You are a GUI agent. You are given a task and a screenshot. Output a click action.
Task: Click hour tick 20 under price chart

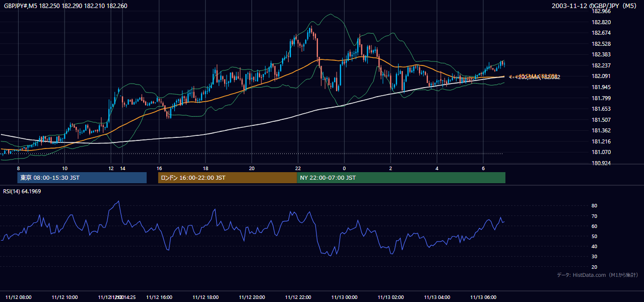coord(251,168)
